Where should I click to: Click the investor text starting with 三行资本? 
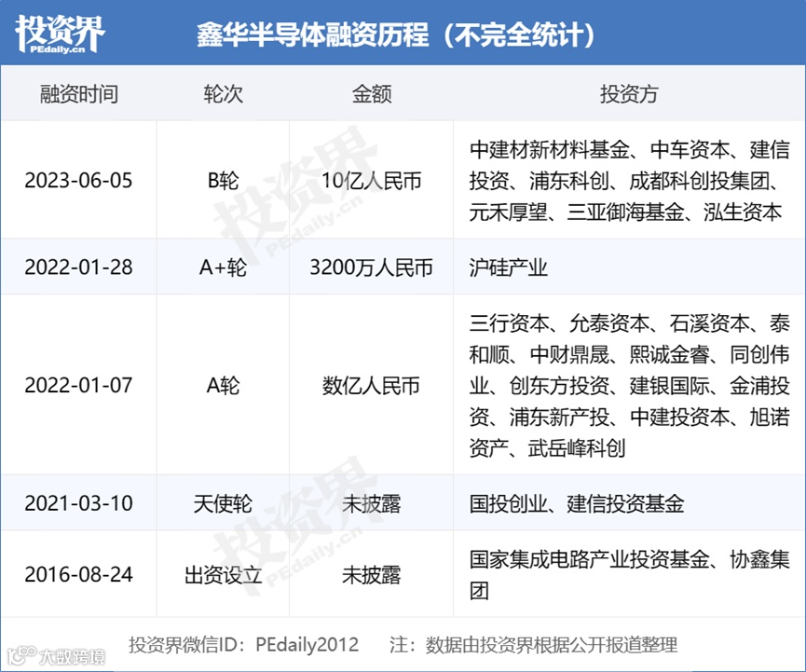coord(629,385)
